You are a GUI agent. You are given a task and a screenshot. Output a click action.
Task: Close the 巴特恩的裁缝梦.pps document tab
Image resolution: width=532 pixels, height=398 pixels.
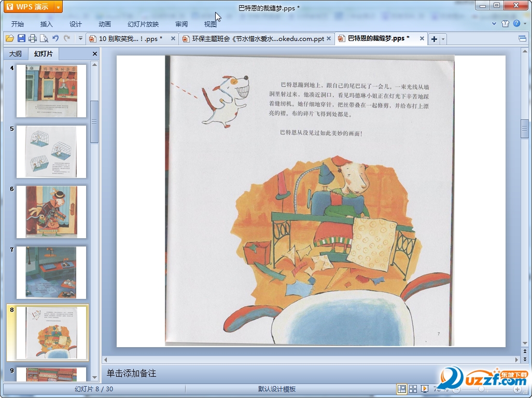point(422,38)
